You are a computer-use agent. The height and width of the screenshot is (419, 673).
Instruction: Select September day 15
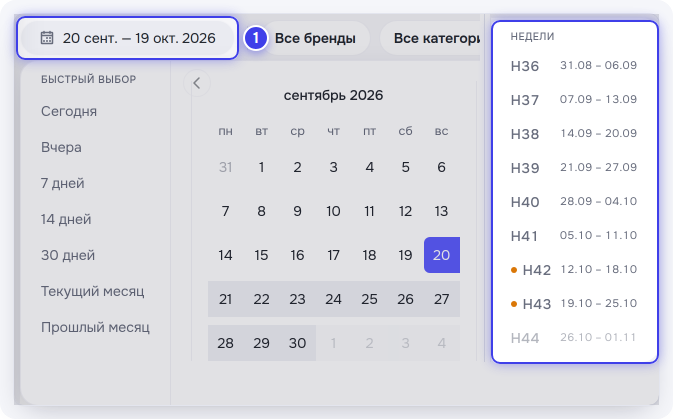261,255
